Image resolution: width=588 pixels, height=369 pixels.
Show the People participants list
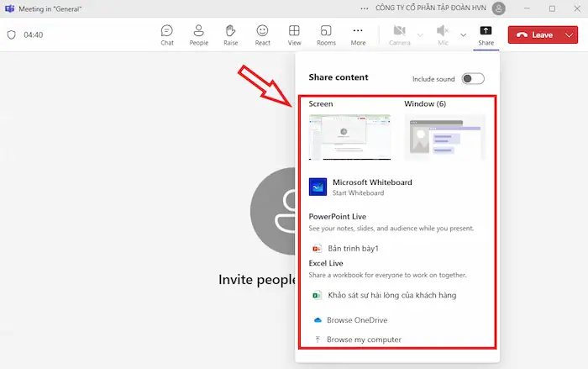point(199,34)
